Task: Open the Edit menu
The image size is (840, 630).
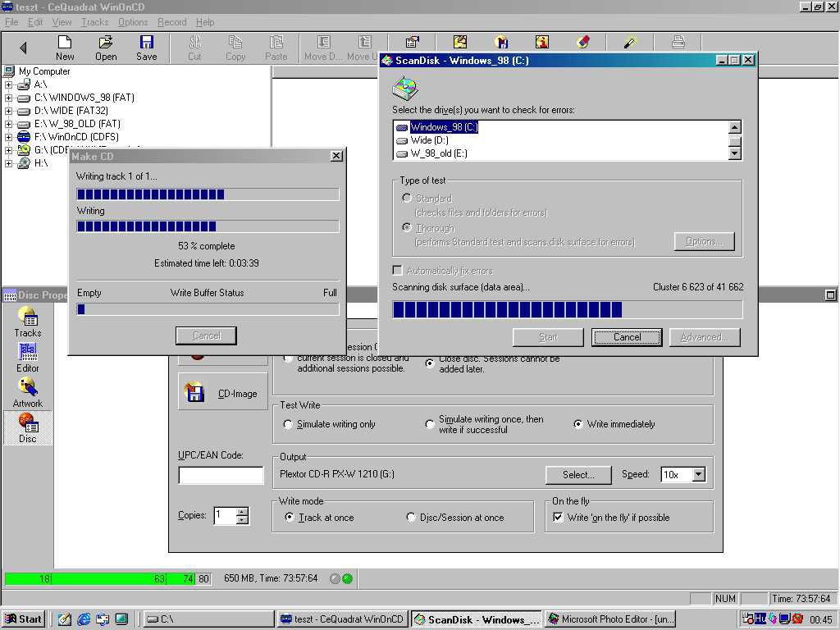Action: pyautogui.click(x=35, y=22)
